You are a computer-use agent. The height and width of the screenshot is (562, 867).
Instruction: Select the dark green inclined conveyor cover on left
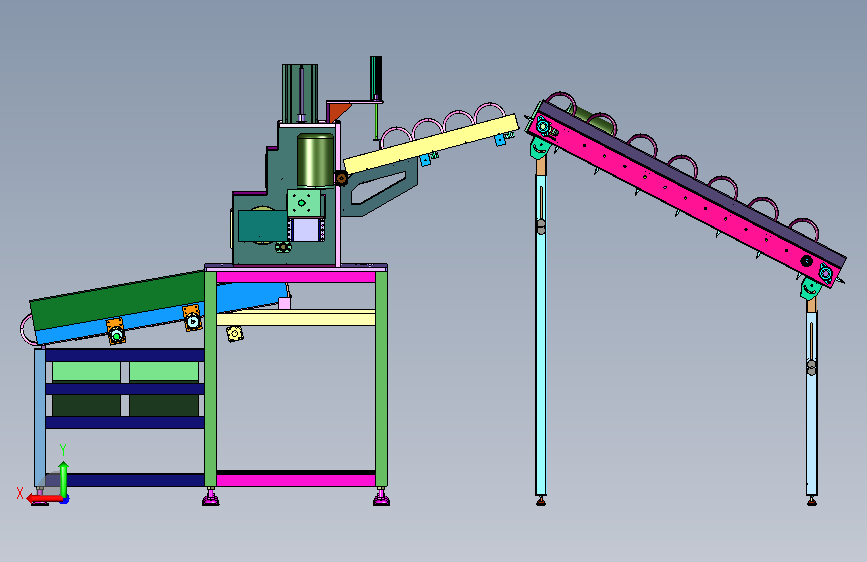click(x=118, y=300)
